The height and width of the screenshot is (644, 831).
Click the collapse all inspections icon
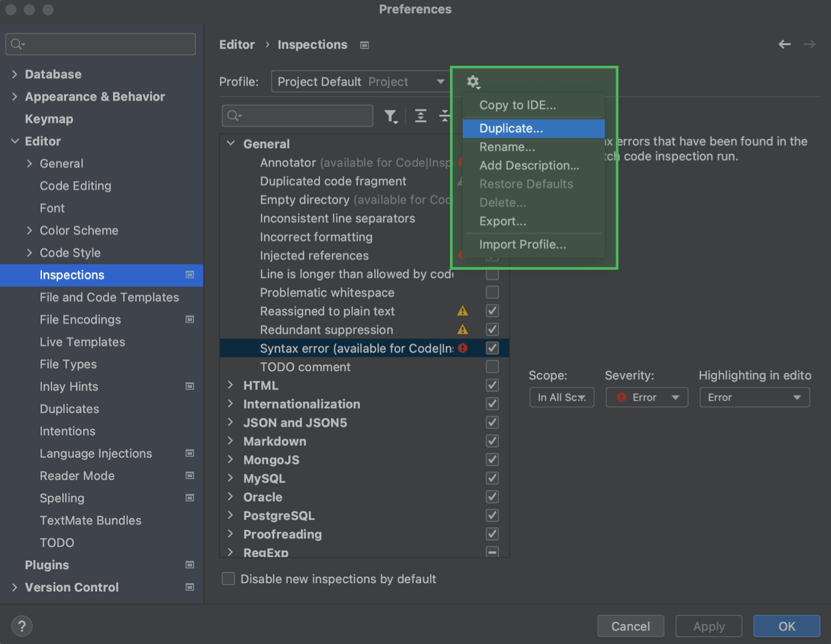click(445, 116)
